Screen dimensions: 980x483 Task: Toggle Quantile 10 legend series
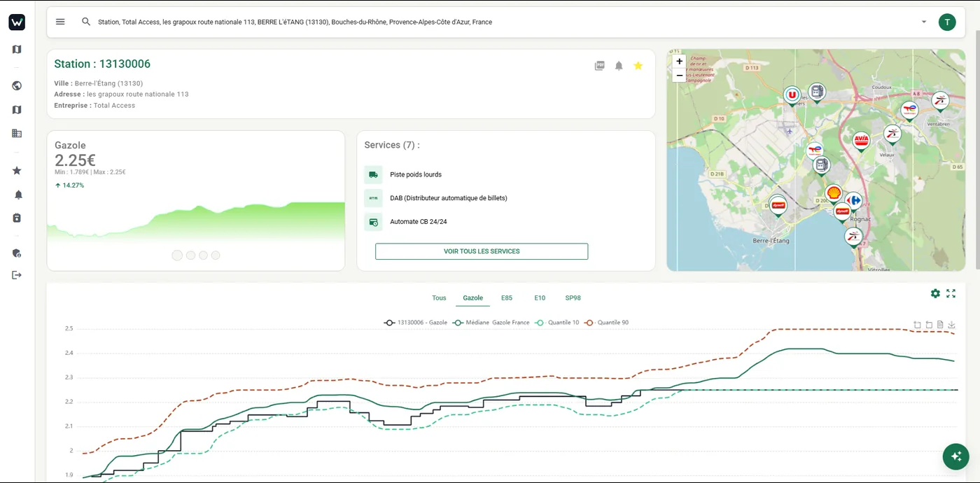(x=556, y=323)
